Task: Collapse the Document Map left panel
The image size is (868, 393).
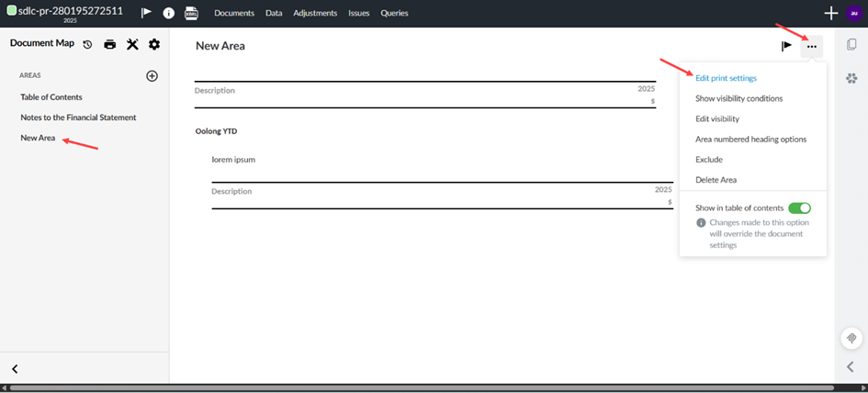Action: click(15, 368)
